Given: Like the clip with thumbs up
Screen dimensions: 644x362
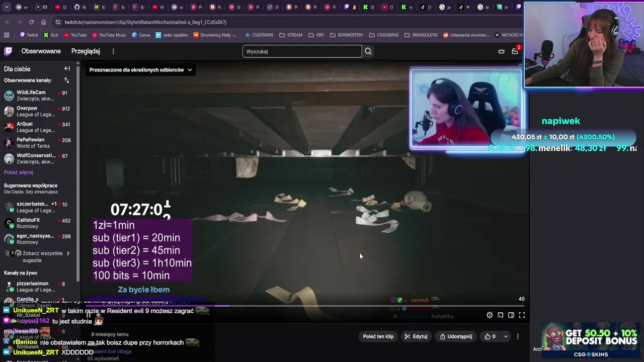Looking at the screenshot, I should coord(490,336).
